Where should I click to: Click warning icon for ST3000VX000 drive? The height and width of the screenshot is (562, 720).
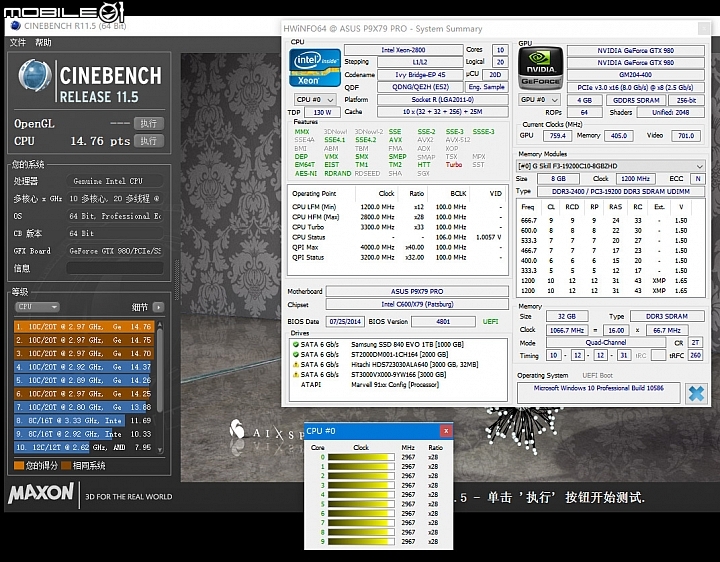point(296,374)
